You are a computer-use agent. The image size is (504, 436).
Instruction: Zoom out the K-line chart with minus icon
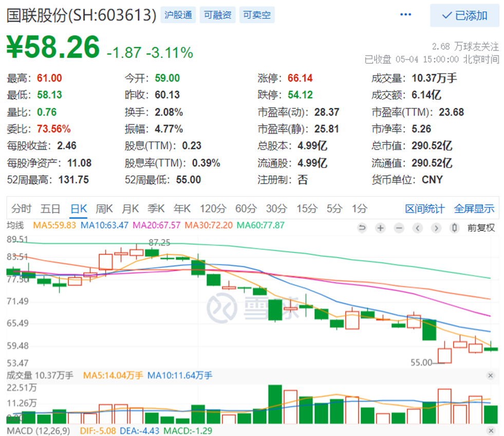coord(399,228)
